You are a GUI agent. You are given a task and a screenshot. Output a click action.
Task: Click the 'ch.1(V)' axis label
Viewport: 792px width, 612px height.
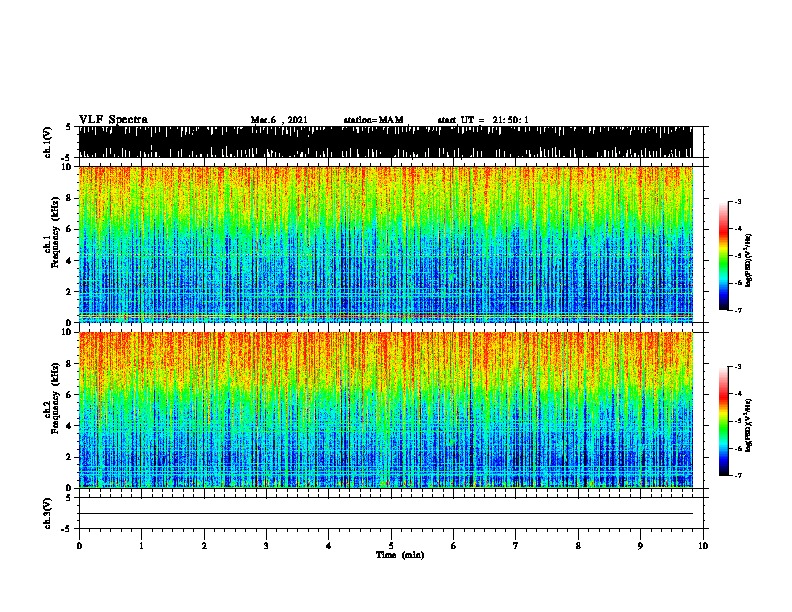[x=48, y=142]
